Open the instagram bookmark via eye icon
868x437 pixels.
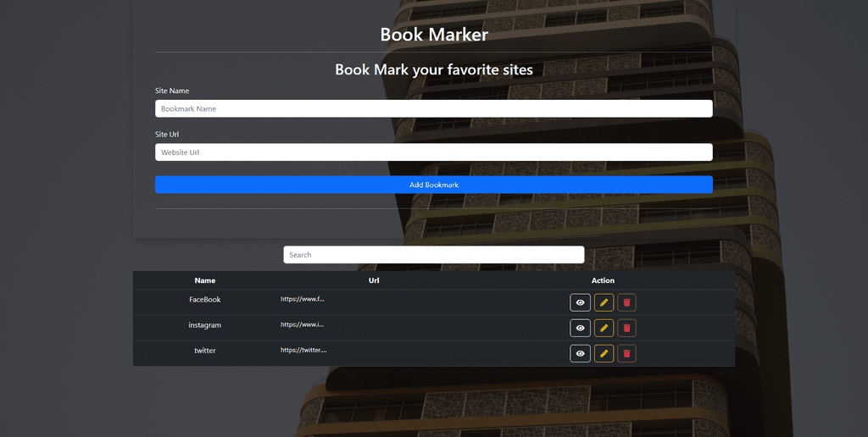580,328
